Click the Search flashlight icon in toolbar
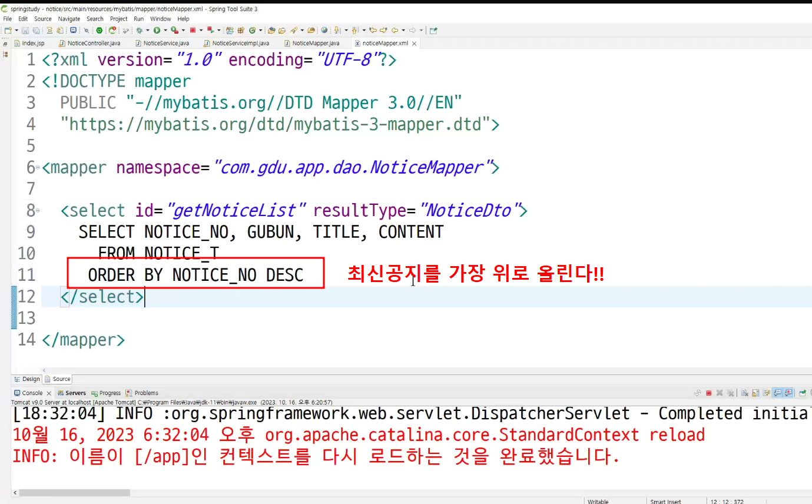The width and height of the screenshot is (812, 504). click(x=294, y=30)
